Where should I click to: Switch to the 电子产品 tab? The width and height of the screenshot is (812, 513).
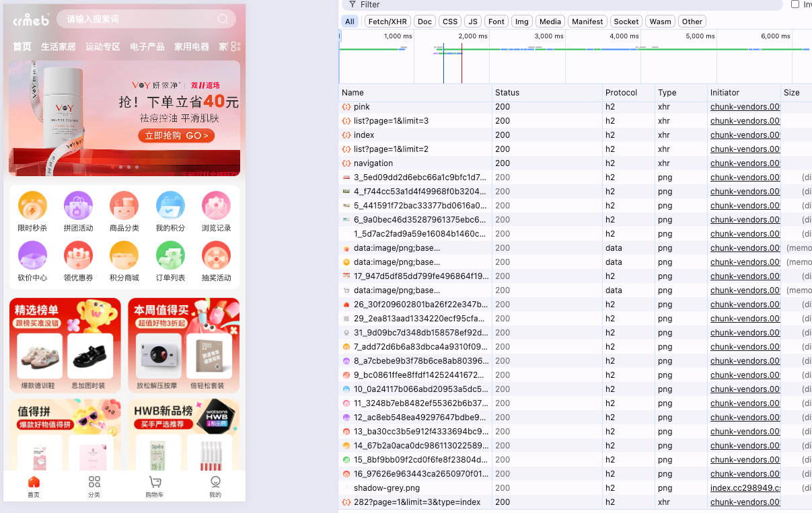tap(147, 47)
